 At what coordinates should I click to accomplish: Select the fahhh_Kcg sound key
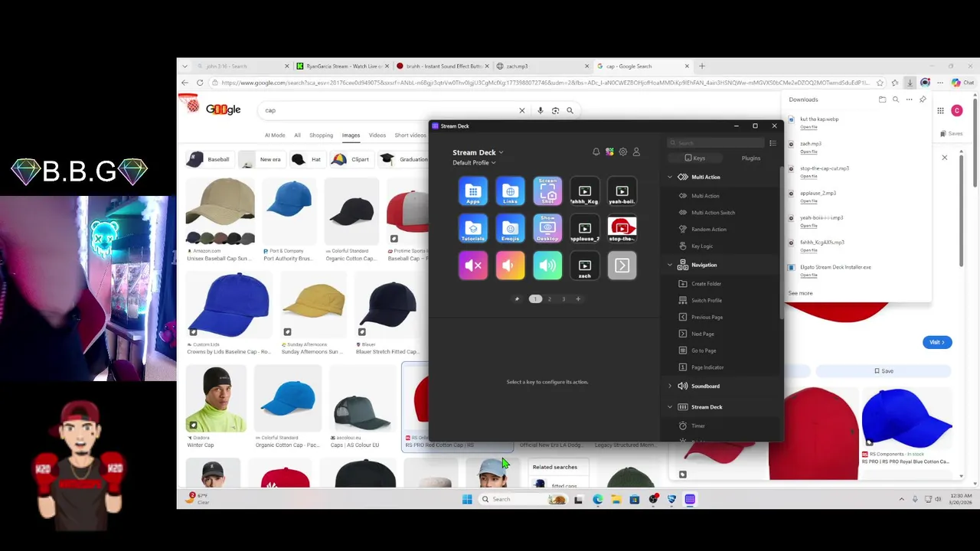(x=585, y=191)
